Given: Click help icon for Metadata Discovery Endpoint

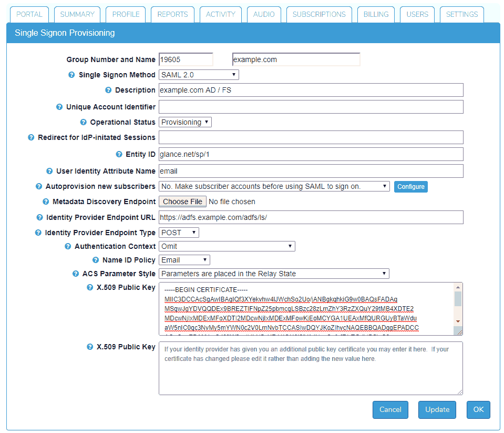Looking at the screenshot, I should (x=46, y=202).
